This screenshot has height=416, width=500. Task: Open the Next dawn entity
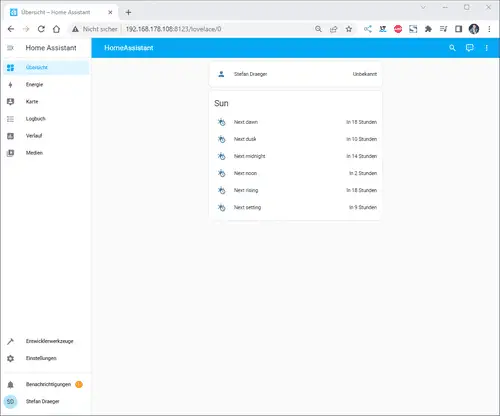coord(295,122)
